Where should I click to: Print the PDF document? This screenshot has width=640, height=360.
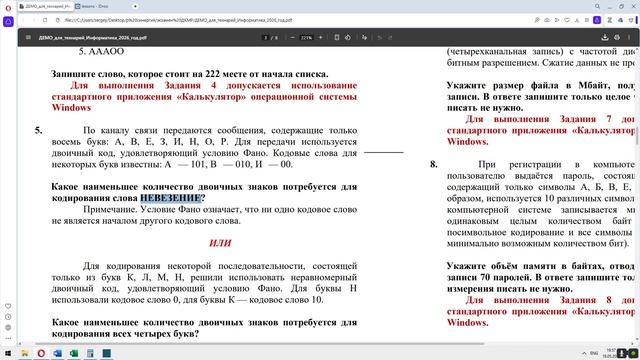pyautogui.click(x=617, y=38)
